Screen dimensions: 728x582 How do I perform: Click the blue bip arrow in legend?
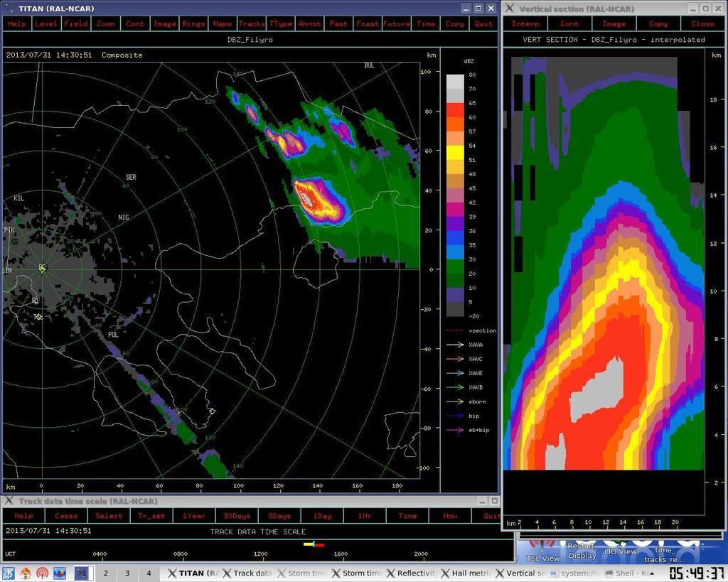pyautogui.click(x=455, y=416)
